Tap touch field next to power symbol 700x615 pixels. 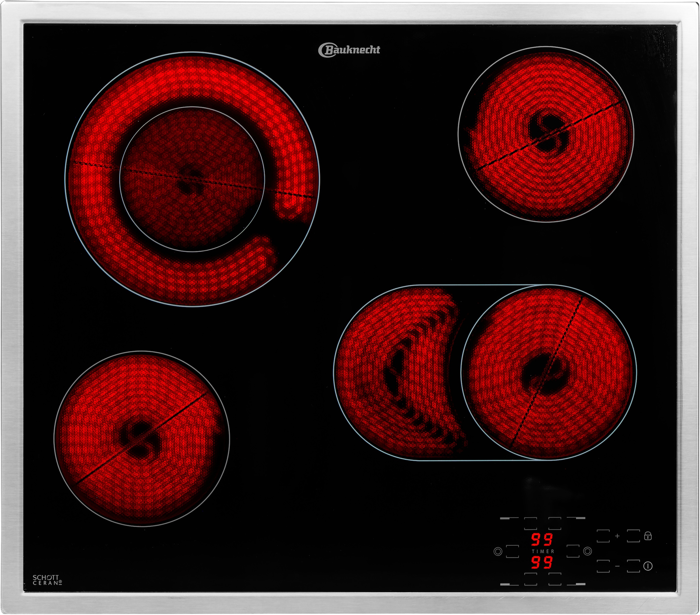(633, 566)
